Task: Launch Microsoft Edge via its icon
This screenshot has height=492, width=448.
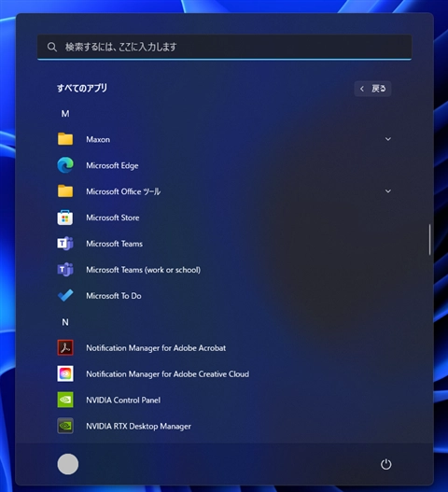Action: tap(65, 165)
